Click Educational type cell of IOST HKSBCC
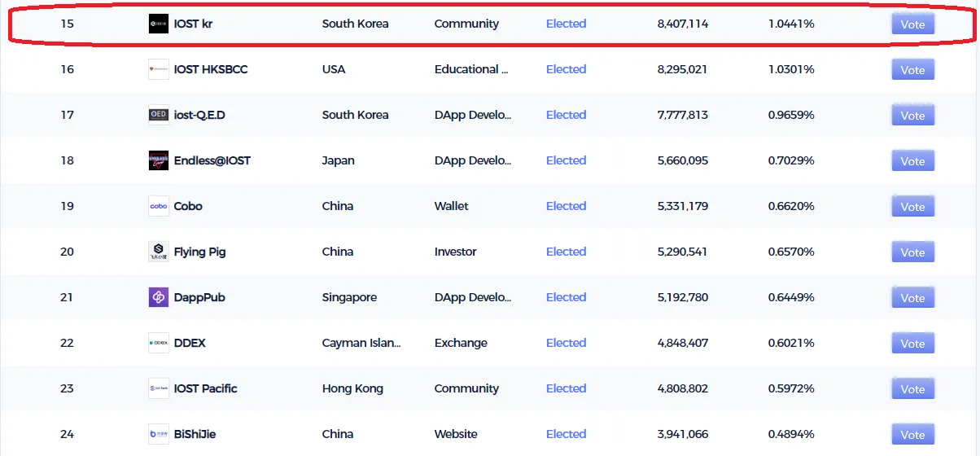This screenshot has height=456, width=980. point(471,69)
